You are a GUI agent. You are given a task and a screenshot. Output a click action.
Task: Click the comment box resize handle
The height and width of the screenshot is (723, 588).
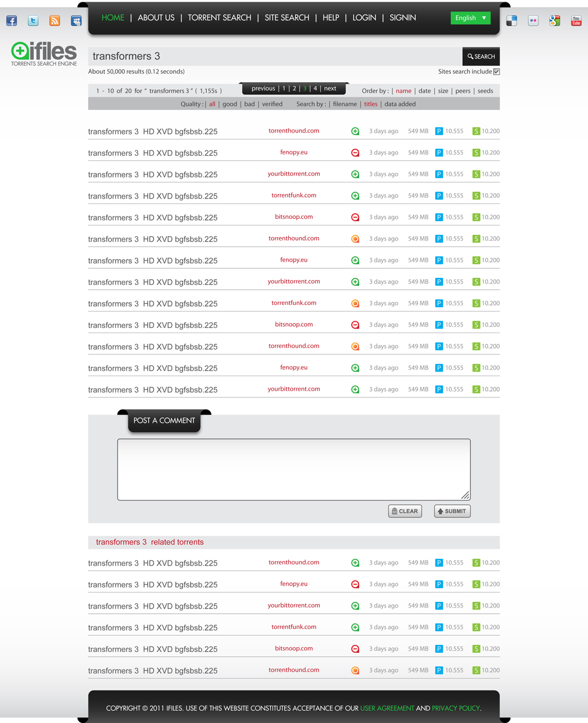pos(465,495)
